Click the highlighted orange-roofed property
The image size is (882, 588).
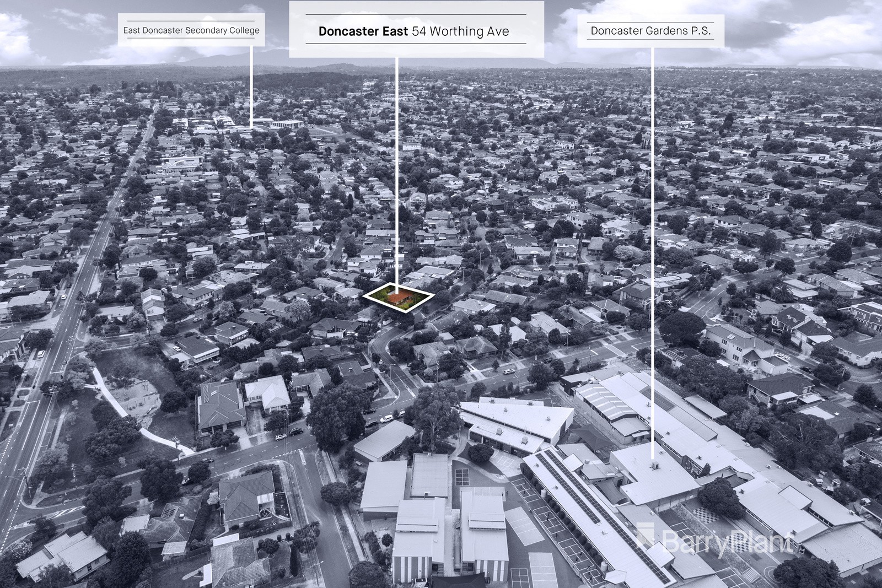[399, 297]
